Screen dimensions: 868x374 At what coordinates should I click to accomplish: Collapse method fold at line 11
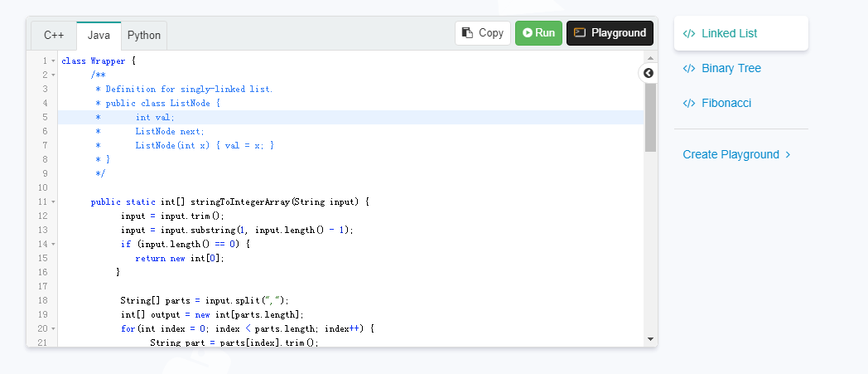click(53, 202)
